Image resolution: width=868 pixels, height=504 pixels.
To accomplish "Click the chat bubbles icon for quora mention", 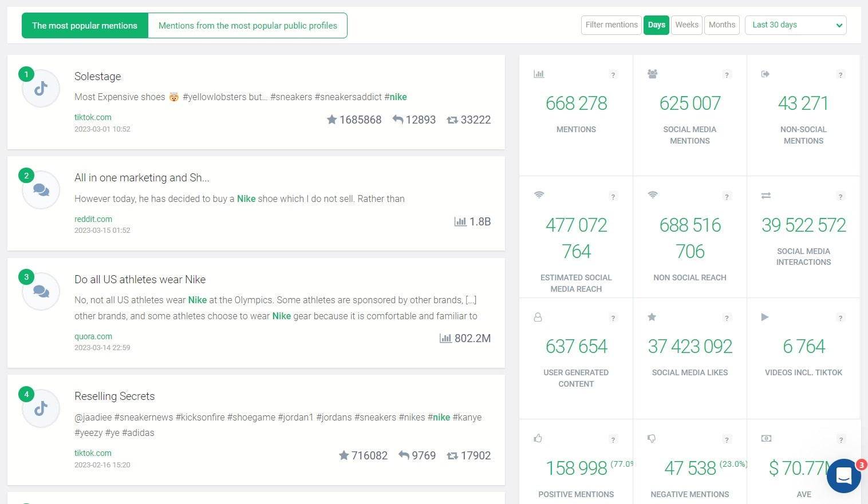I will 41,291.
